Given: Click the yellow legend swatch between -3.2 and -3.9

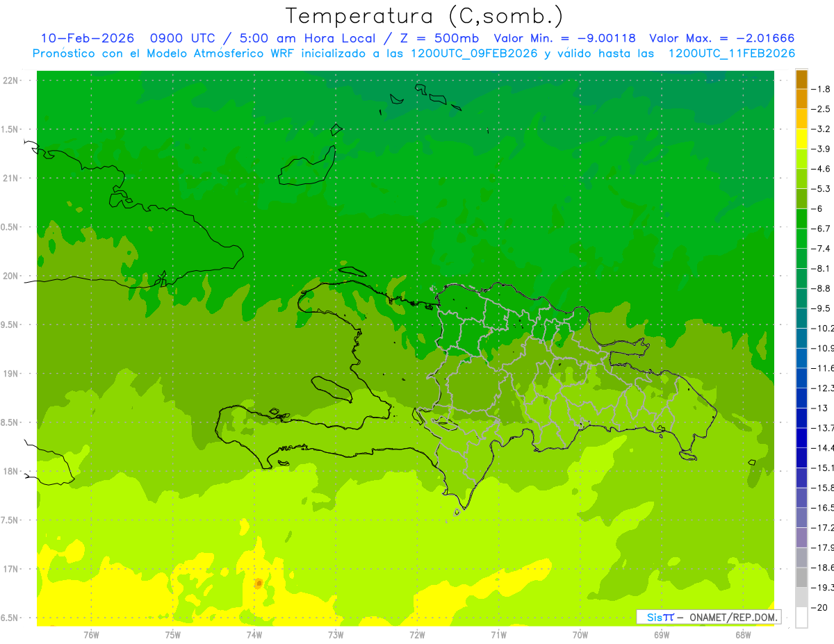Looking at the screenshot, I should click(801, 139).
